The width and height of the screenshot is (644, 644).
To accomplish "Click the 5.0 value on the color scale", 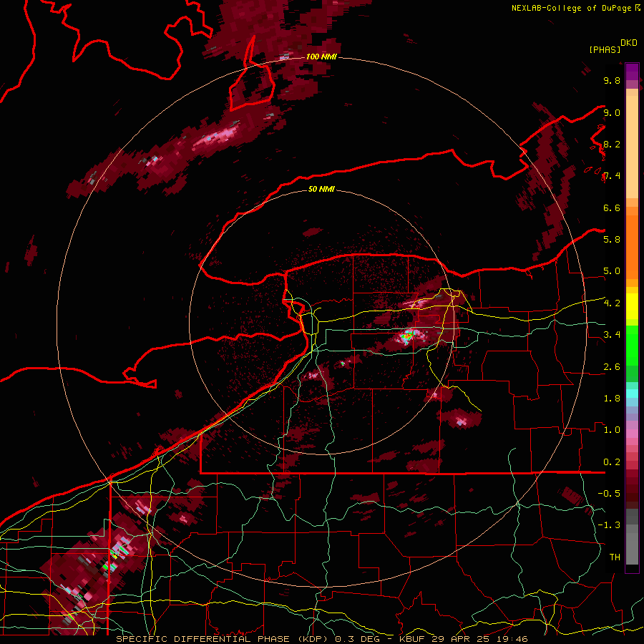I will click(612, 271).
